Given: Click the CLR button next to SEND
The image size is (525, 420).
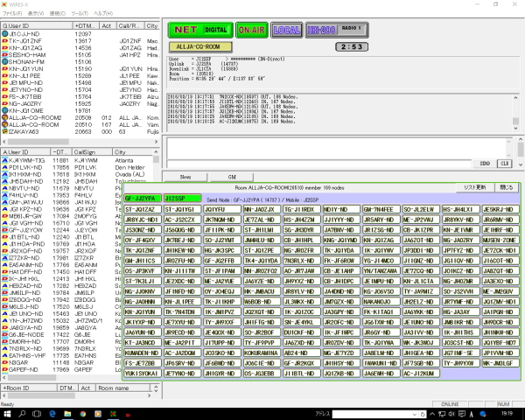Looking at the screenshot, I should point(505,164).
